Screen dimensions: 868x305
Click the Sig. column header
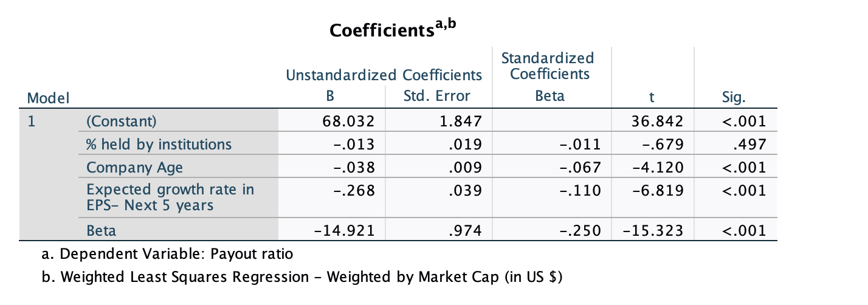click(735, 97)
